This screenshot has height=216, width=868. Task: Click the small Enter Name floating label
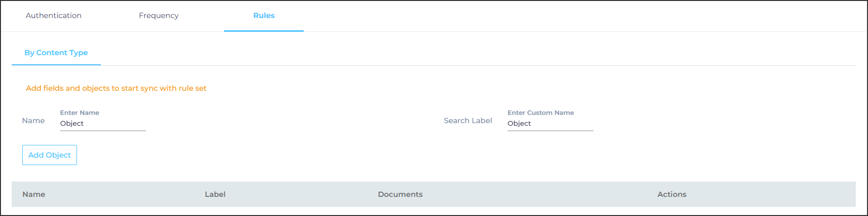coord(80,113)
